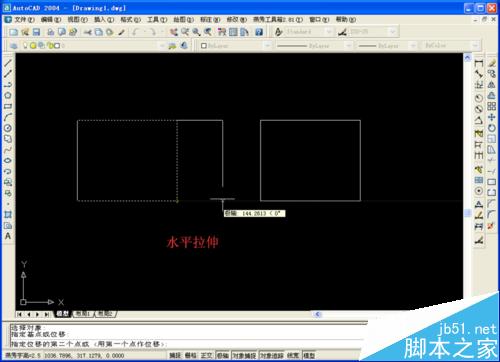500x362 pixels.
Task: Click the horizontal scrollbar left arrow
Action: click(x=317, y=314)
